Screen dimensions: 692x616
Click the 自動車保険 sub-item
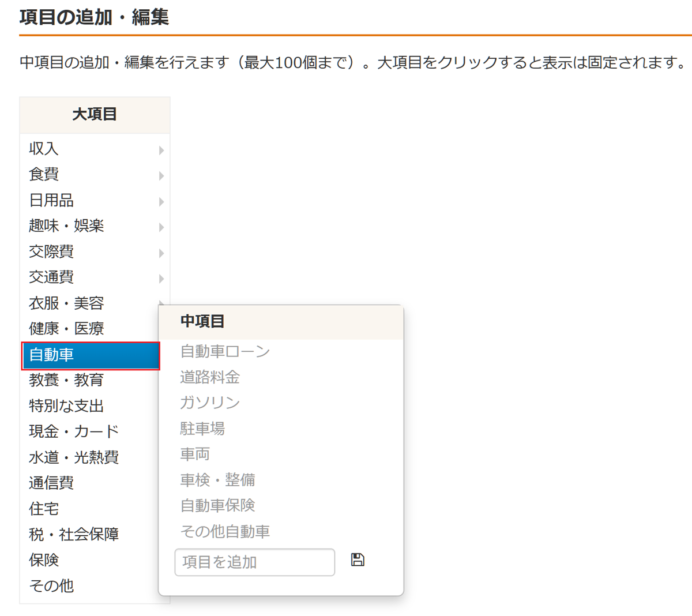click(x=217, y=505)
